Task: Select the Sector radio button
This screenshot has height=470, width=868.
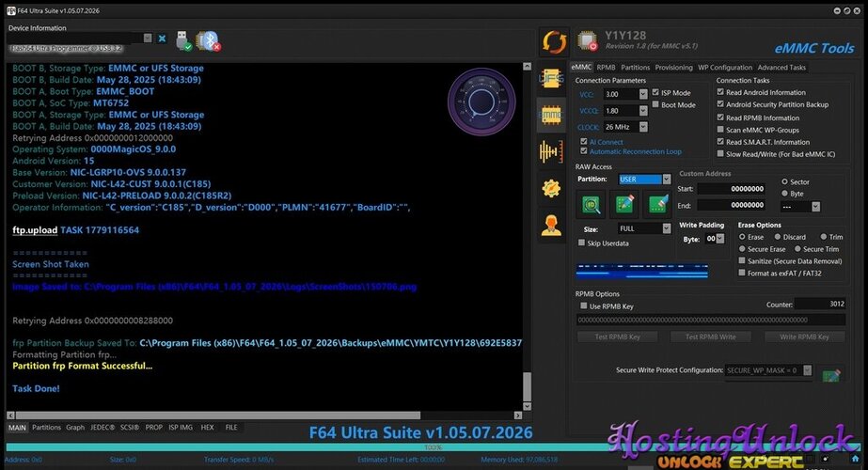Action: tap(784, 181)
